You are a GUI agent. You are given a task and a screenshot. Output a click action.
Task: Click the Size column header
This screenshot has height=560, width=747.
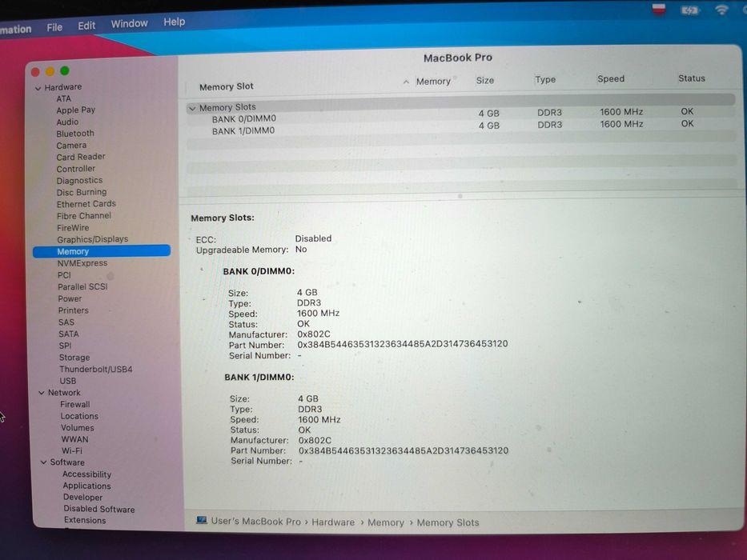[485, 81]
